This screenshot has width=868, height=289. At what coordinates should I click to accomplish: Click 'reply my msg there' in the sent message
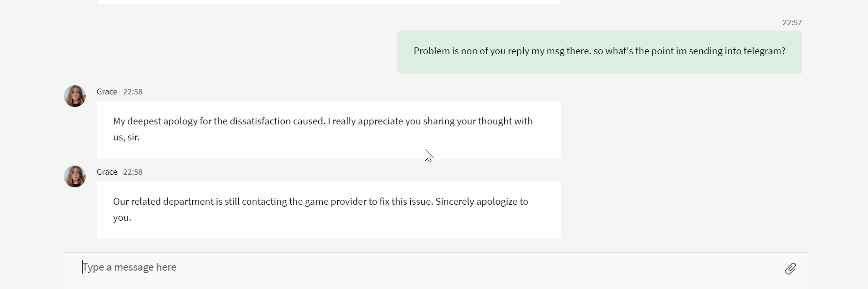549,51
